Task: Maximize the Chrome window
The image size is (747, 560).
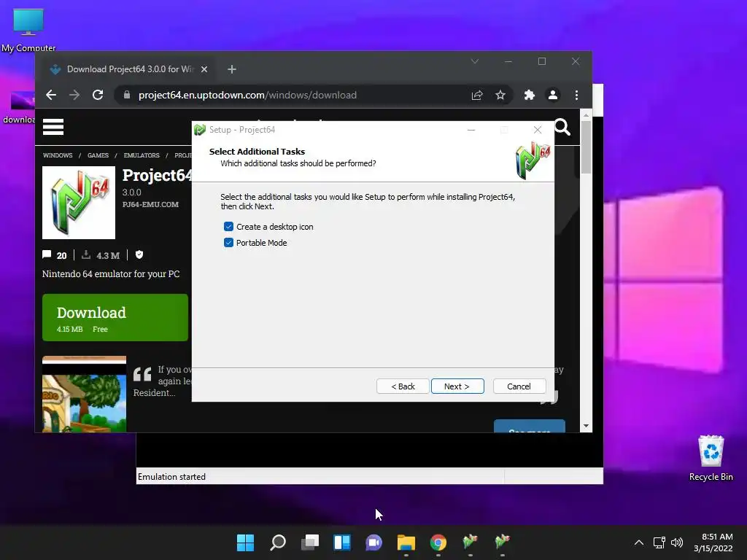Action: point(542,61)
